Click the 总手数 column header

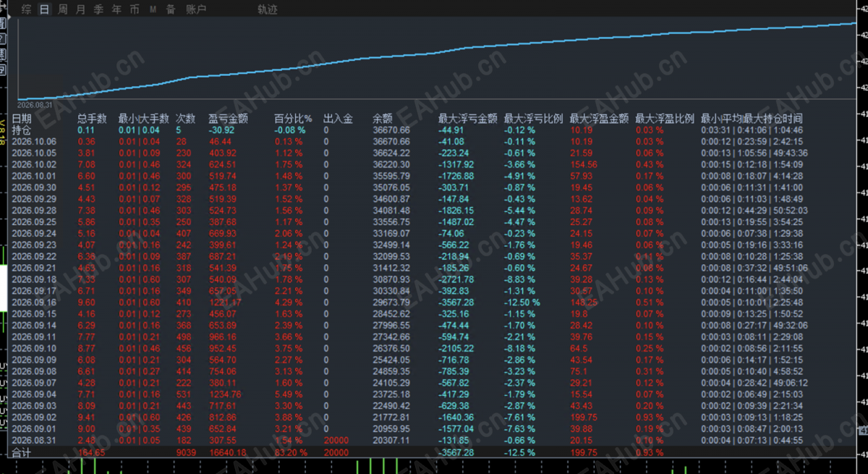(x=92, y=119)
